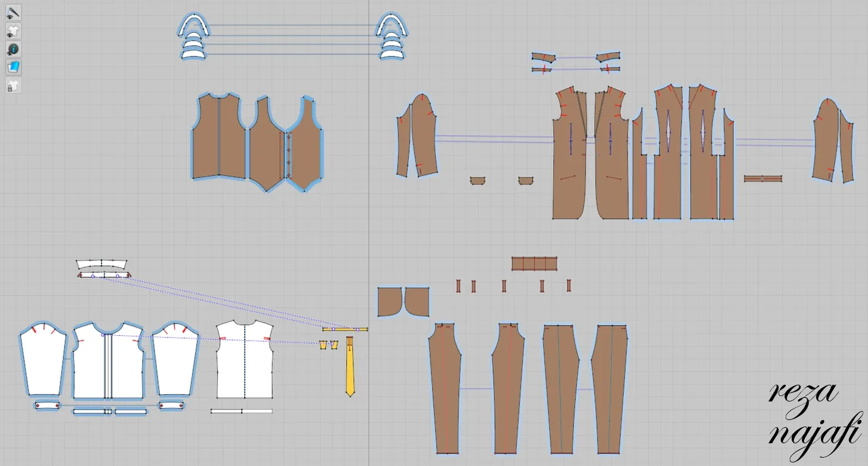Screen dimensions: 868x466
Task: Click a small yellow tie knot piece
Action: (324, 345)
